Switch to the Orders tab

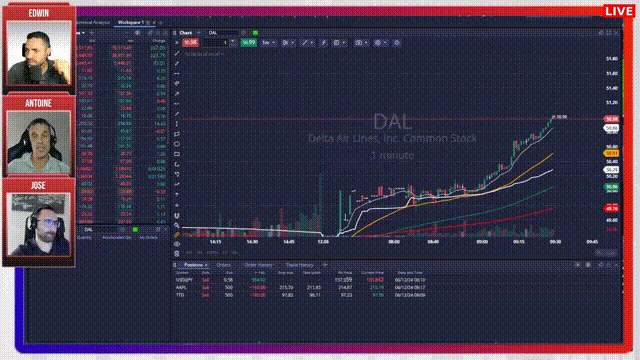224,265
